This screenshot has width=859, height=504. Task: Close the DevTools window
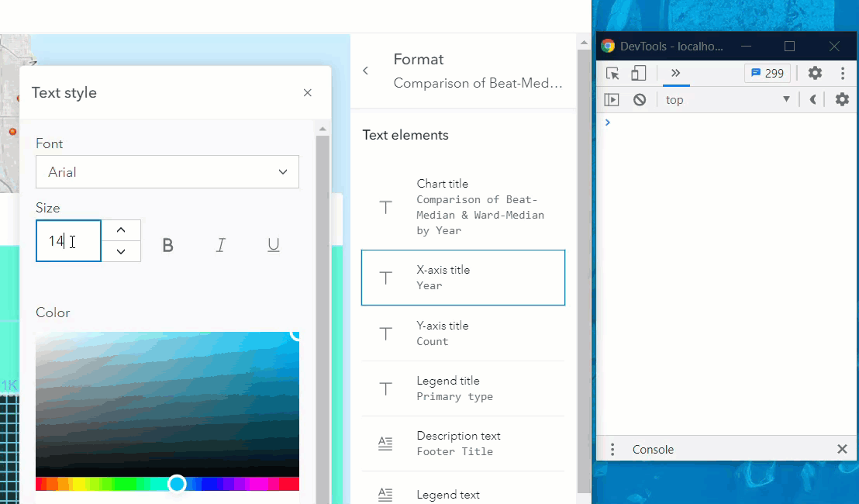[833, 46]
